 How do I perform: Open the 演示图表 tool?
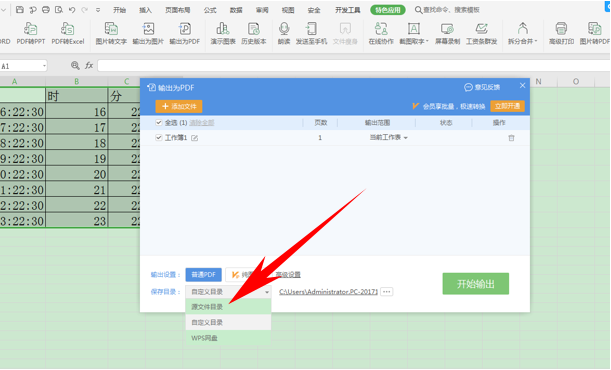coord(223,33)
